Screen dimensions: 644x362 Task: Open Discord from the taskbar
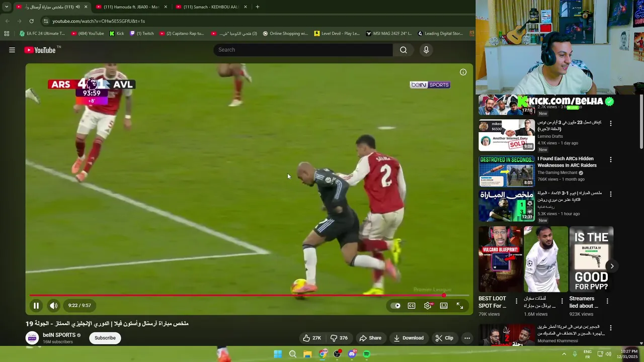[x=352, y=354]
